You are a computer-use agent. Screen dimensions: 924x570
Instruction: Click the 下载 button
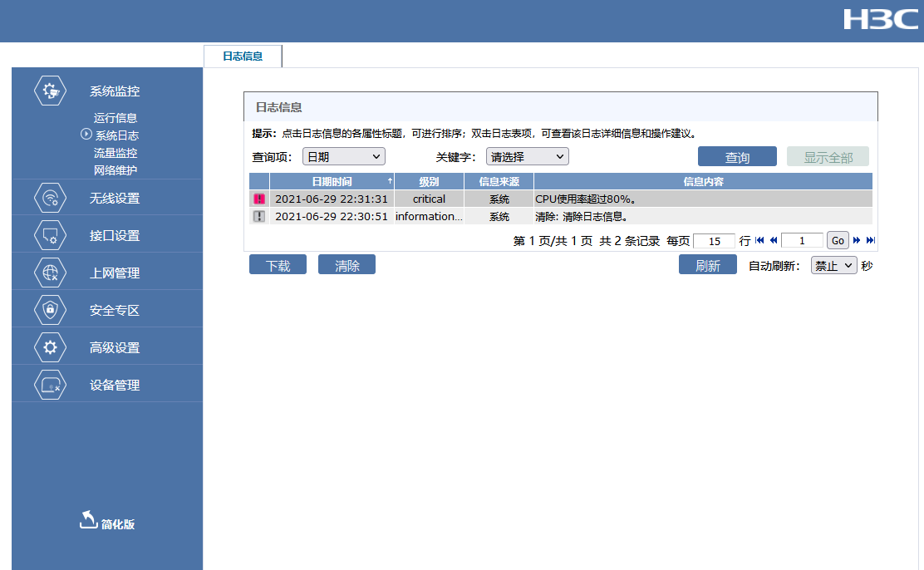click(x=278, y=265)
